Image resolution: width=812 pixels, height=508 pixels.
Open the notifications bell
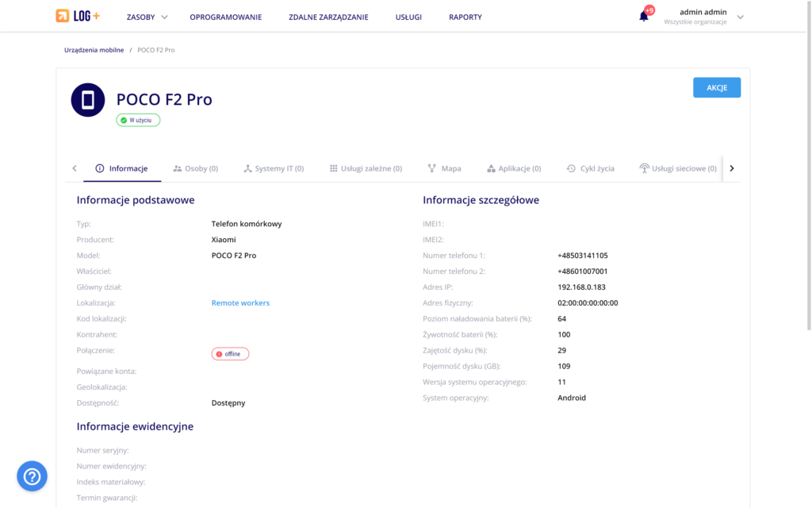(643, 17)
